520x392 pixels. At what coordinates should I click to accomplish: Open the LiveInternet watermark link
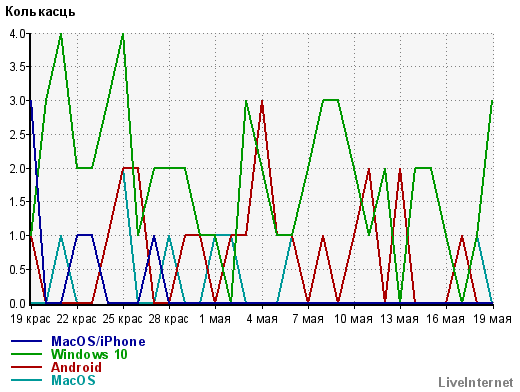click(x=476, y=383)
